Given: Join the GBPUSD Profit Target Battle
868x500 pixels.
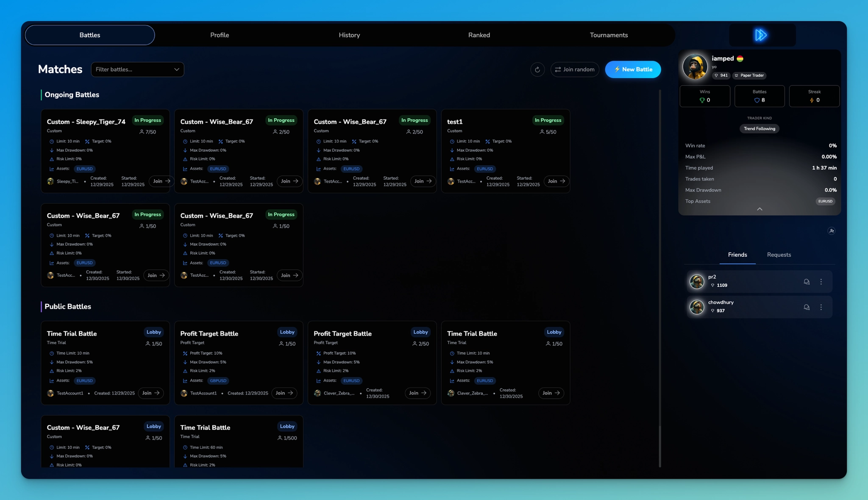Looking at the screenshot, I should coord(284,393).
